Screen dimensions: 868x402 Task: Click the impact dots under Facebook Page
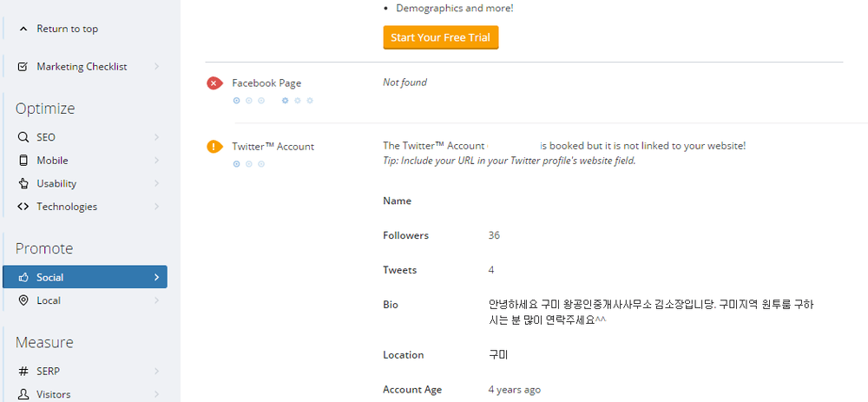tap(248, 101)
